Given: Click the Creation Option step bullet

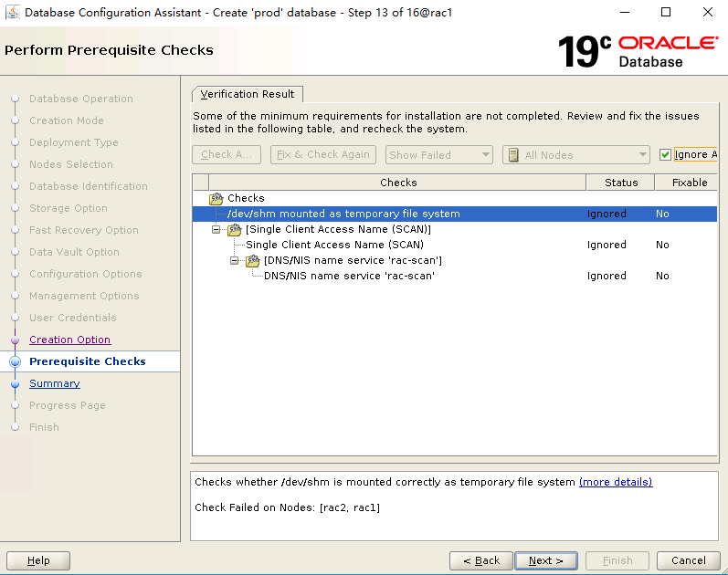Looking at the screenshot, I should [x=16, y=340].
